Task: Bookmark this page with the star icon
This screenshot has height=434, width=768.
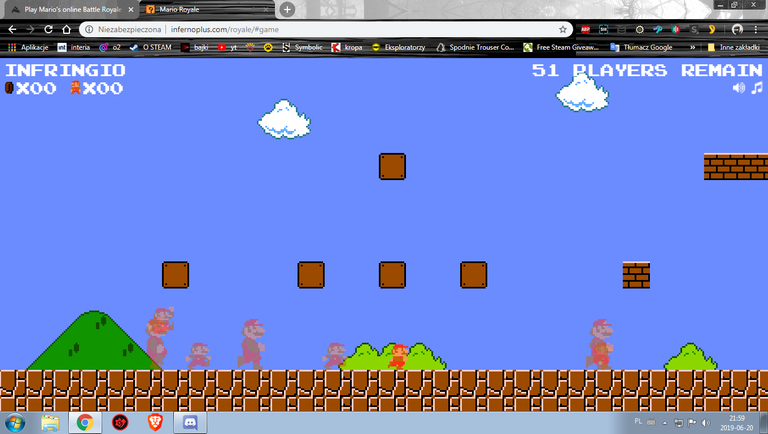Action: point(563,29)
